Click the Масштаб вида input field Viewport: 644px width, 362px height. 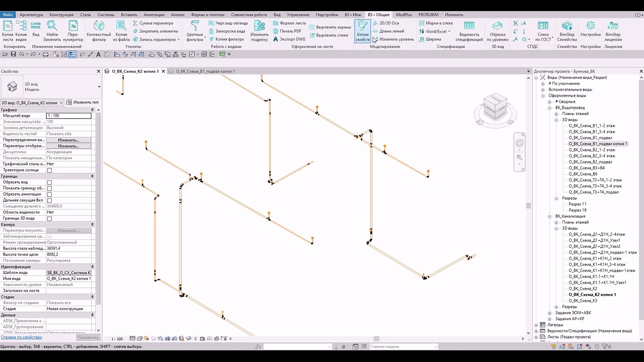click(69, 116)
